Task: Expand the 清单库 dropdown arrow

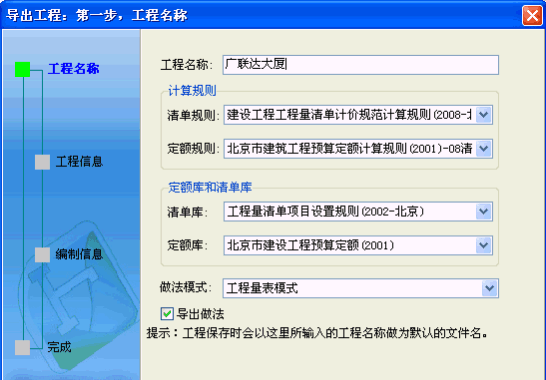Action: point(484,211)
